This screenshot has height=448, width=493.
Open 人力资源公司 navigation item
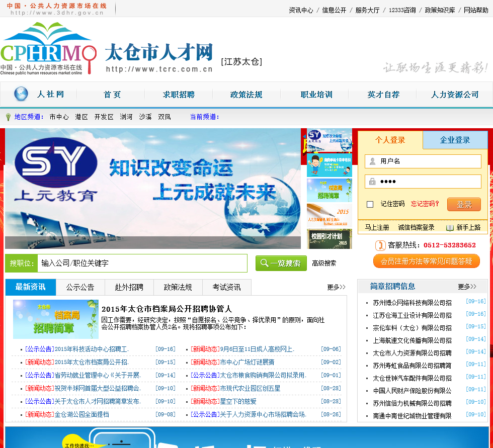coord(455,95)
